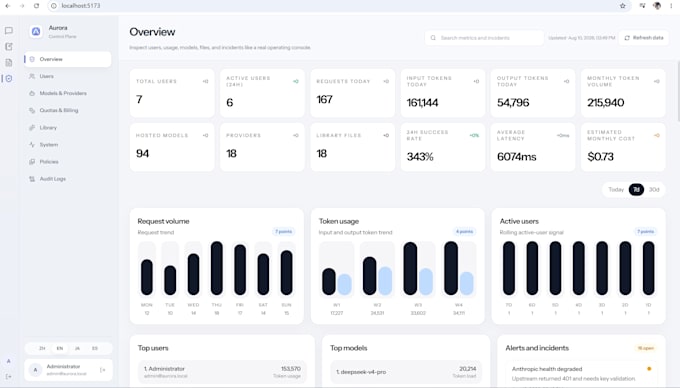Viewport: 680px width, 388px height.
Task: Open the Administrator top user entry
Action: 222,372
